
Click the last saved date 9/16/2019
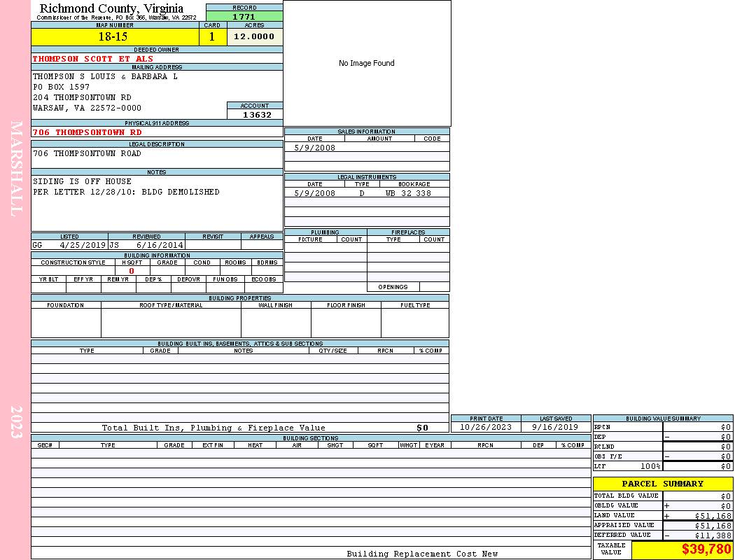pos(555,427)
